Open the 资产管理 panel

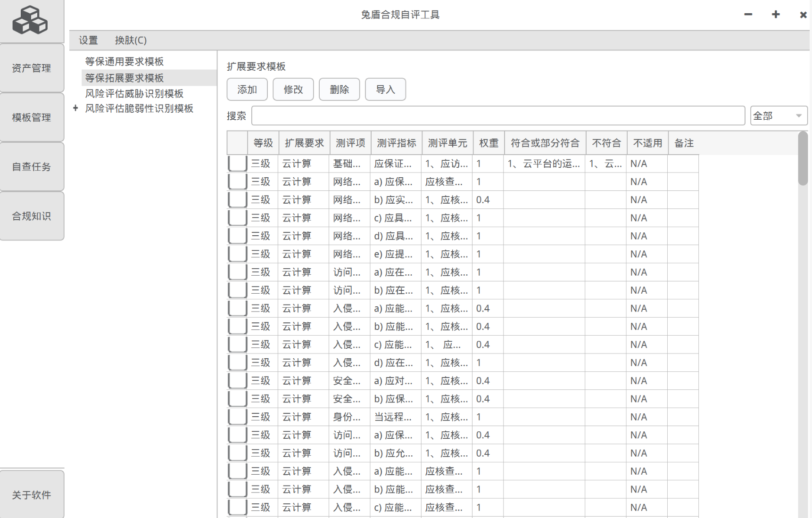[x=32, y=68]
